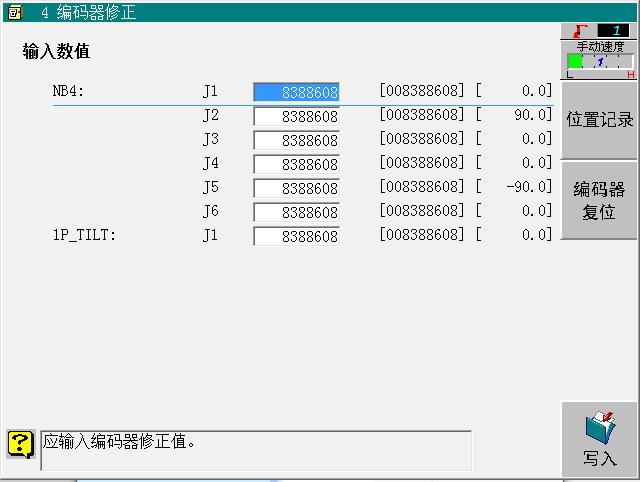
Task: Click the 编码器复位 button
Action: tap(599, 200)
